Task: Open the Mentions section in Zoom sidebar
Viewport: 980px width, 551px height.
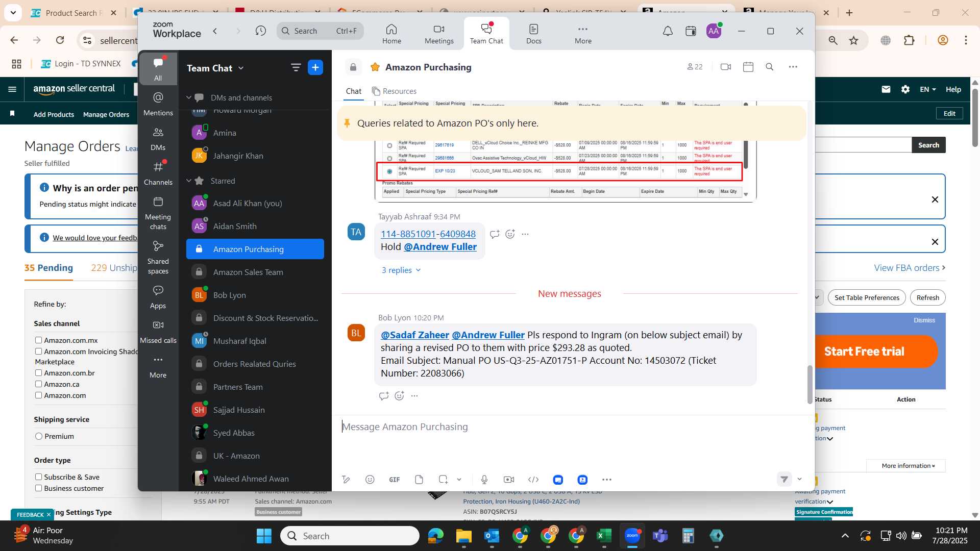Action: tap(158, 104)
